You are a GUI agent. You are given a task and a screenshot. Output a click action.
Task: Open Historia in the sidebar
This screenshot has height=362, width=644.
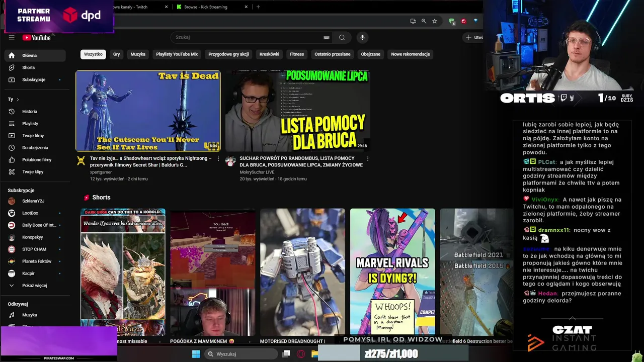(x=35, y=112)
